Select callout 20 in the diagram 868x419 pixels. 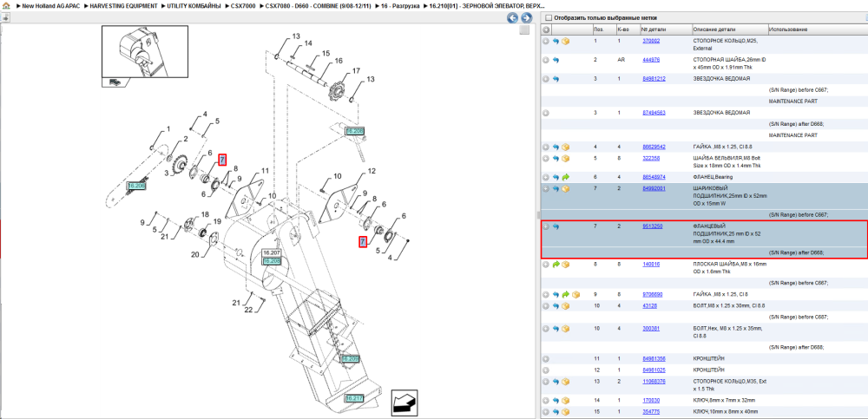tap(194, 255)
